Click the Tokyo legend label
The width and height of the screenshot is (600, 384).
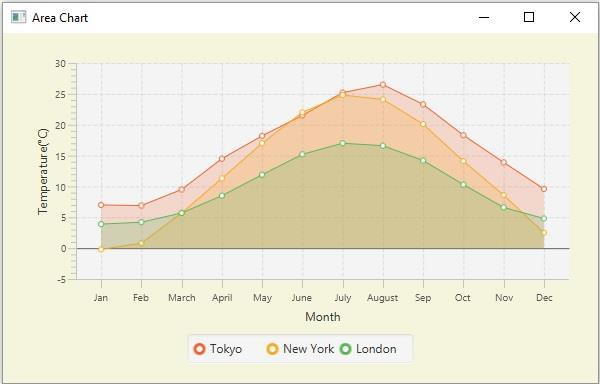click(x=226, y=349)
